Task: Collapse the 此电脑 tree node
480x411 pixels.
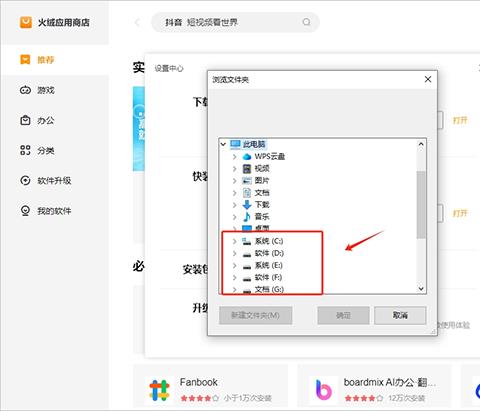Action: tap(223, 144)
